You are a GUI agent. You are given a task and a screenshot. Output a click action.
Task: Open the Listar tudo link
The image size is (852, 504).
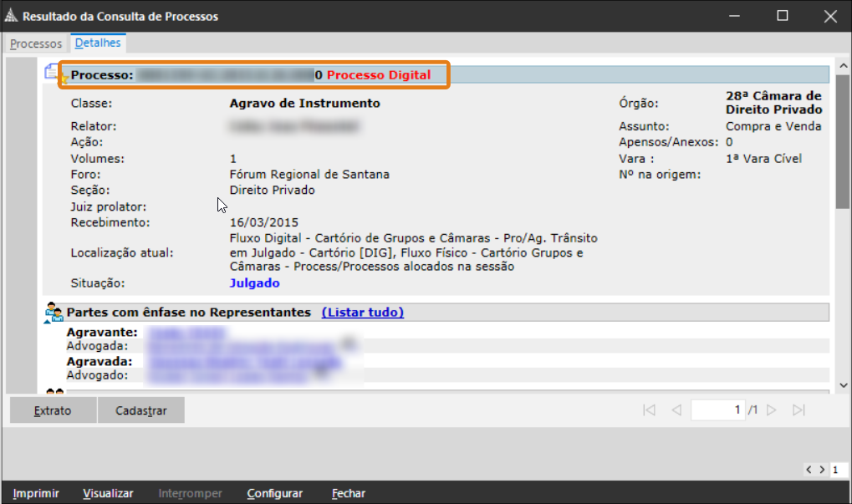point(363,313)
